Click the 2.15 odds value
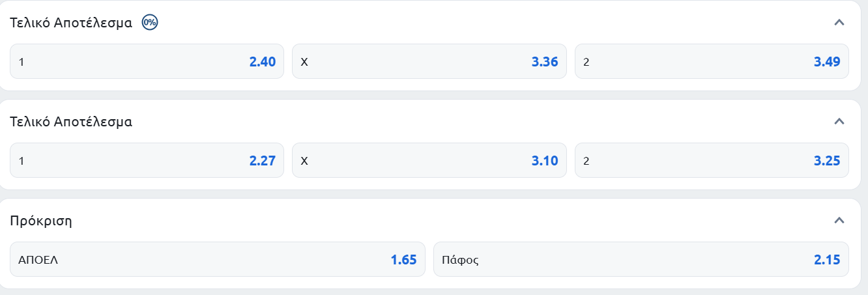 (827, 260)
